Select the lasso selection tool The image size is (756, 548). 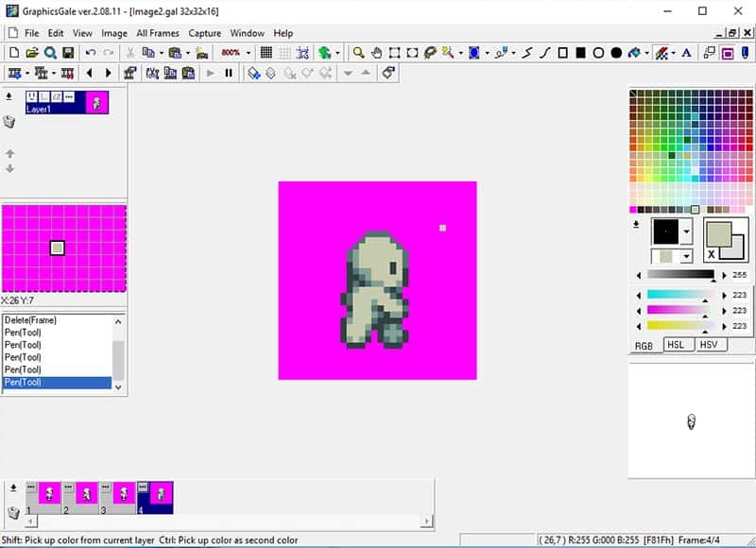click(430, 53)
